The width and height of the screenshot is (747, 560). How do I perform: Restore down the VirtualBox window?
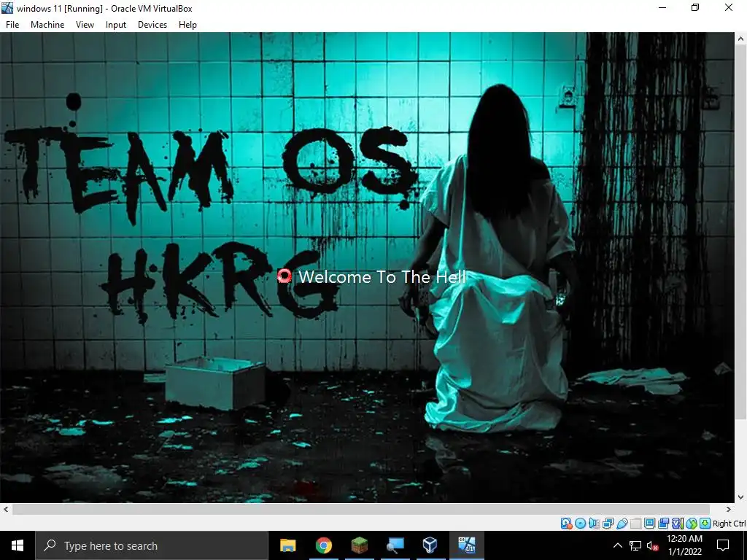click(695, 8)
